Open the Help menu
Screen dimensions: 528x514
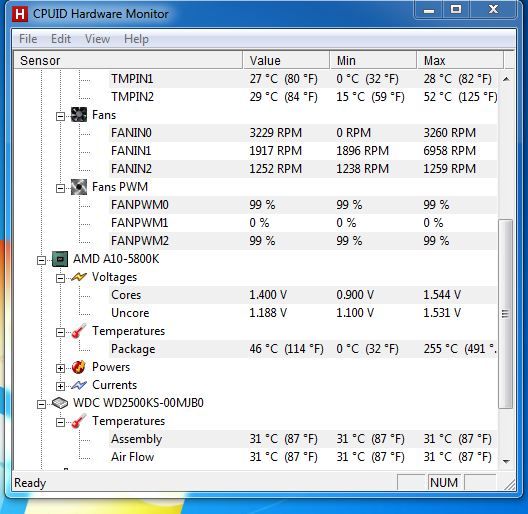(x=136, y=39)
